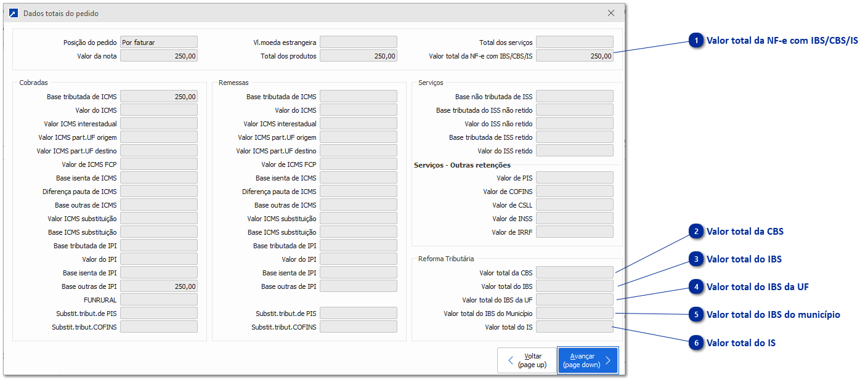Click the Valor total do IBS field
The width and height of the screenshot is (868, 385).
click(x=575, y=286)
